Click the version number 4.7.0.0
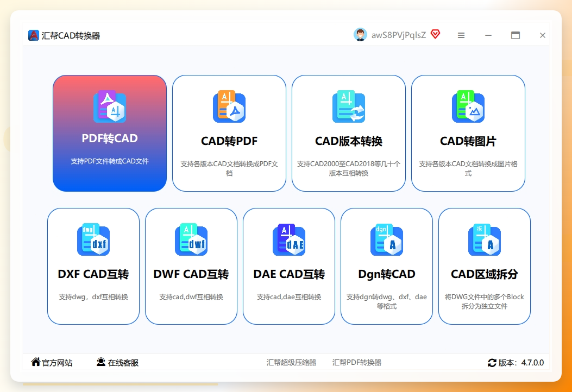The width and height of the screenshot is (572, 392). tap(532, 363)
